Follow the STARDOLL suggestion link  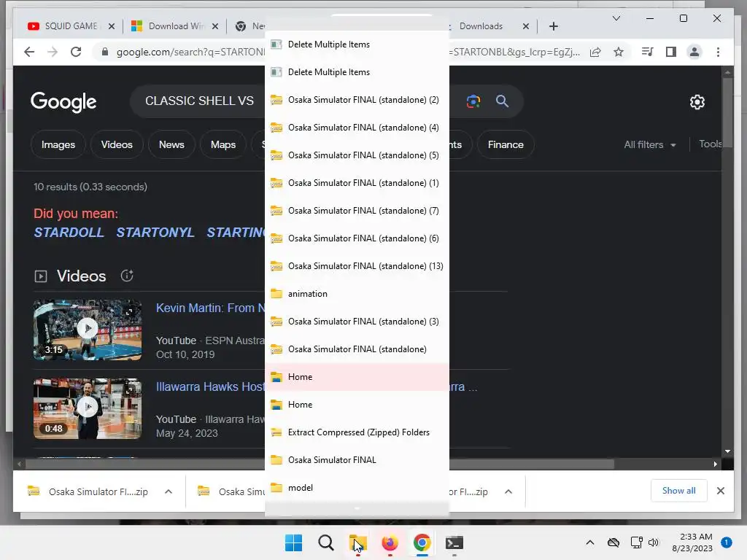click(69, 233)
